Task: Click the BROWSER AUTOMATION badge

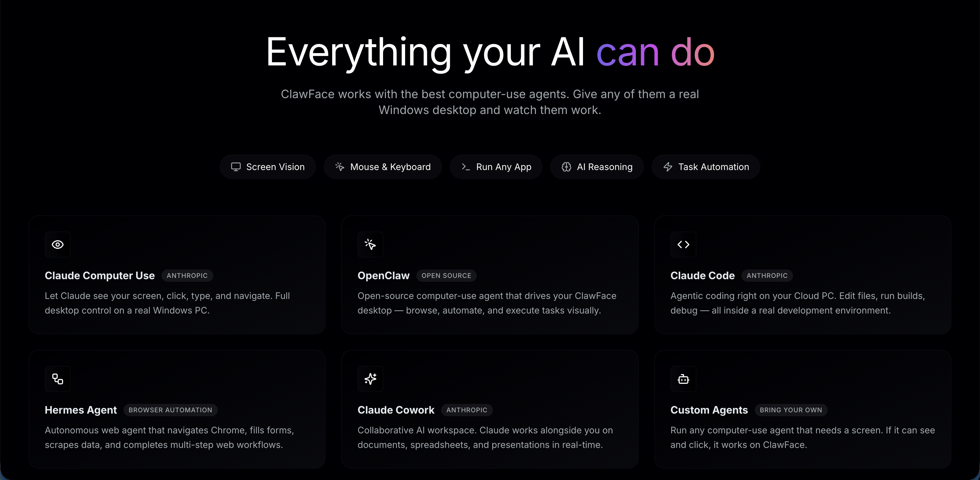Action: [170, 410]
